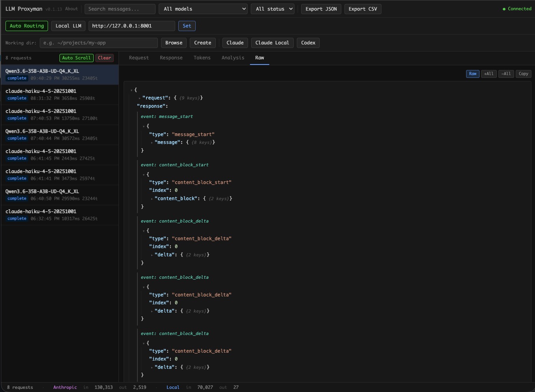
Task: Select the Raw tab
Action: 259,58
